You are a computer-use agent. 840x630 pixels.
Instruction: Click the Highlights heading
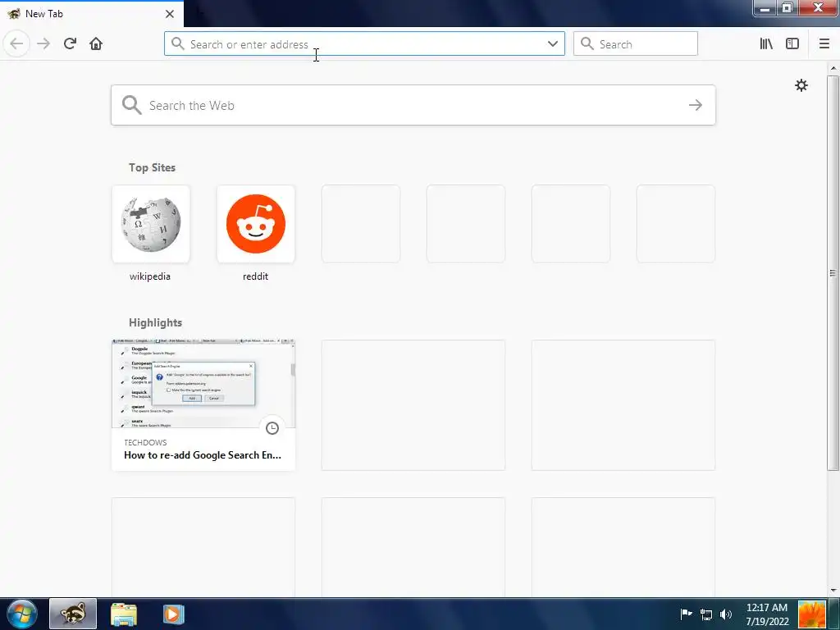click(x=155, y=322)
